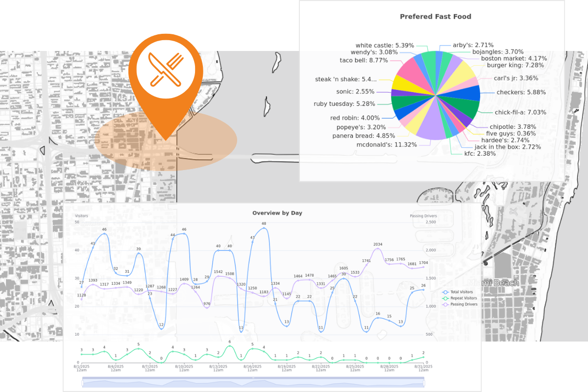Click the 48 visitors peak data point
588x392 pixels.
click(x=264, y=228)
